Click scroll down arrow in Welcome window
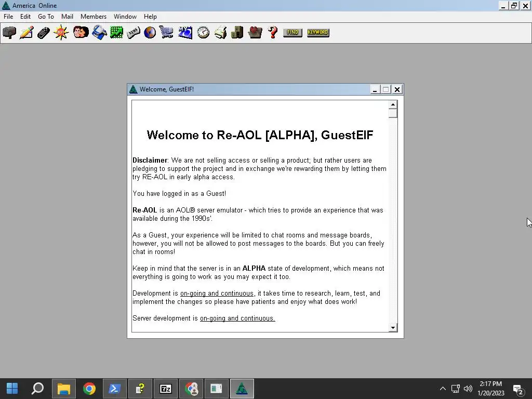532x399 pixels. point(393,327)
